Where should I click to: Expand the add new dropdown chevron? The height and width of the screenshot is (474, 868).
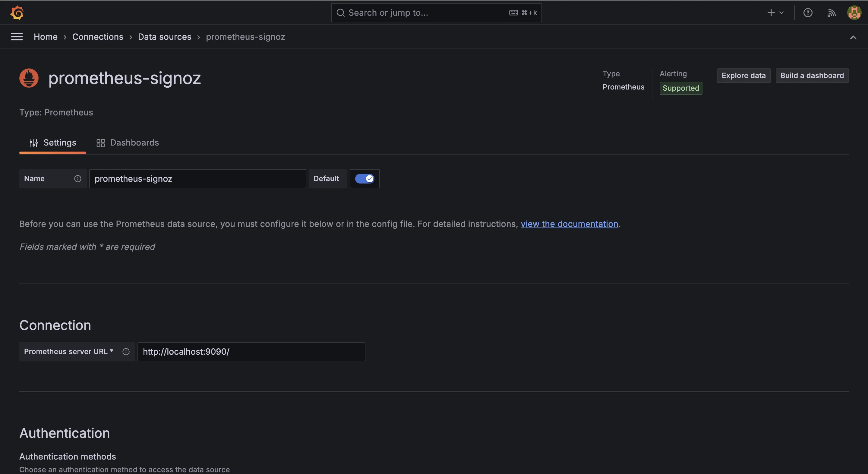(781, 13)
